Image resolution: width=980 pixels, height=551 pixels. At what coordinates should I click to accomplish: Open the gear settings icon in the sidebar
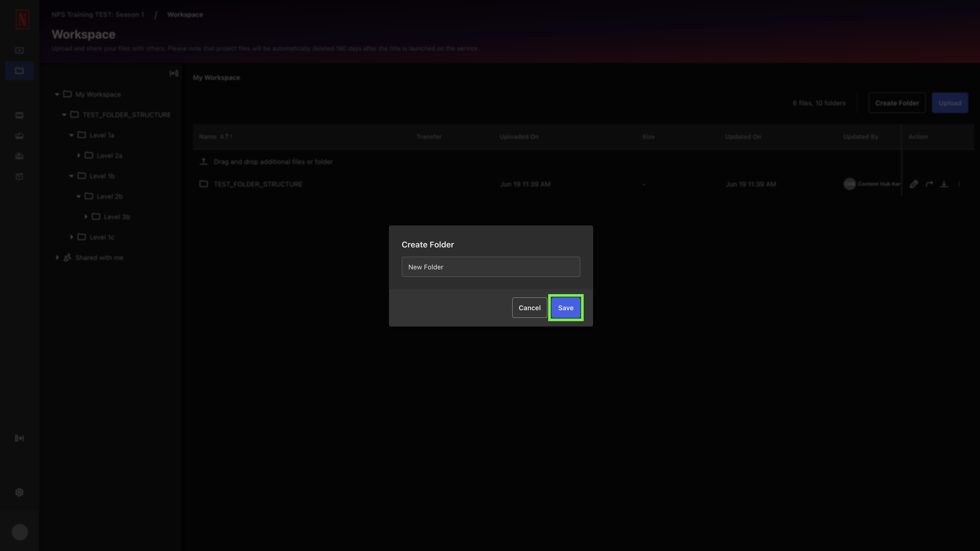click(x=19, y=492)
